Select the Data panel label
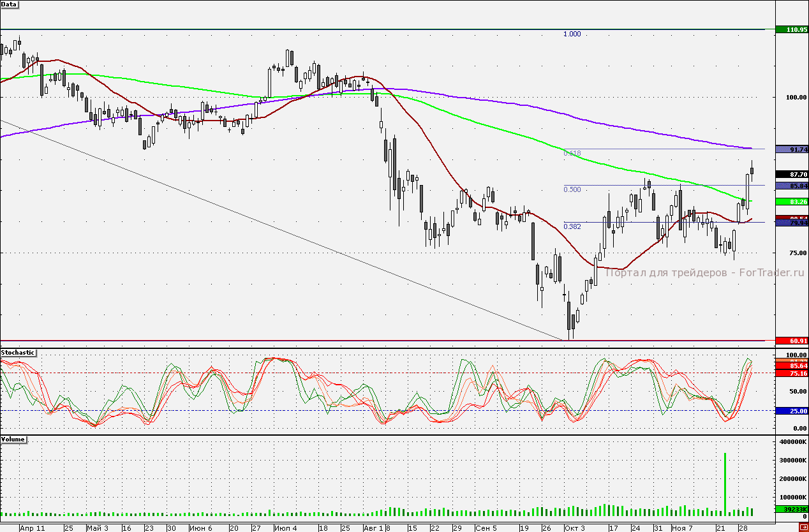Image resolution: width=809 pixels, height=532 pixels. [10, 4]
